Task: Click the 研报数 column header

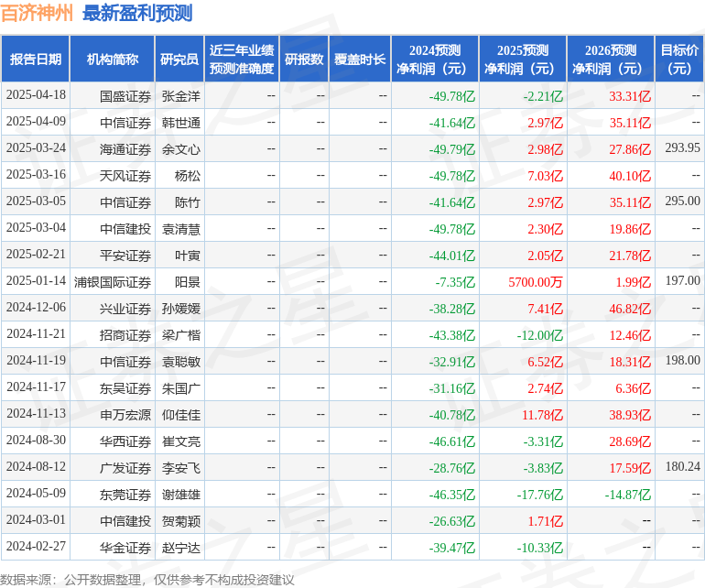Action: pyautogui.click(x=304, y=59)
